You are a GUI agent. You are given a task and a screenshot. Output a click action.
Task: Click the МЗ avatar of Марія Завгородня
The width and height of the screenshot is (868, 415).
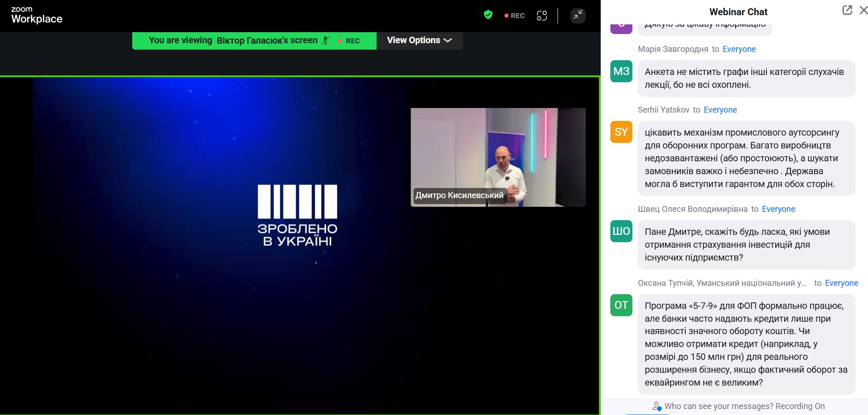tap(621, 71)
